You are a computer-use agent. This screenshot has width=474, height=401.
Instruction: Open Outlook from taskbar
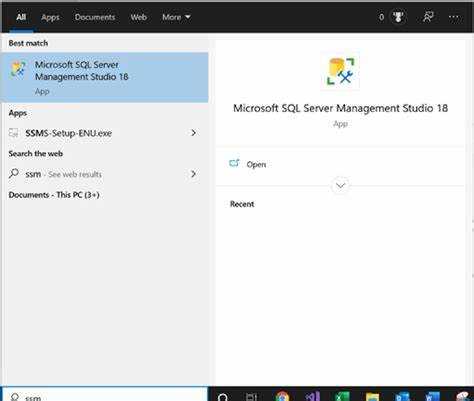(x=402, y=397)
